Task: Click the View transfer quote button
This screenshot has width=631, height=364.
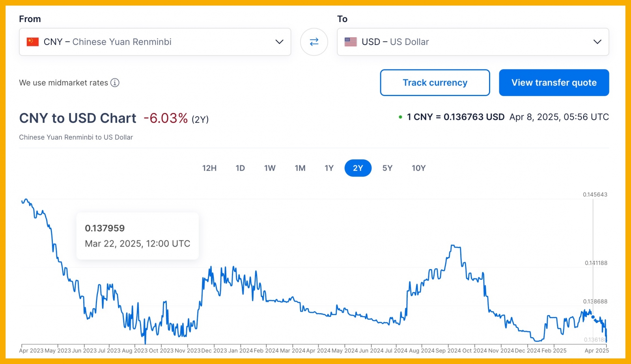Action: (x=554, y=83)
